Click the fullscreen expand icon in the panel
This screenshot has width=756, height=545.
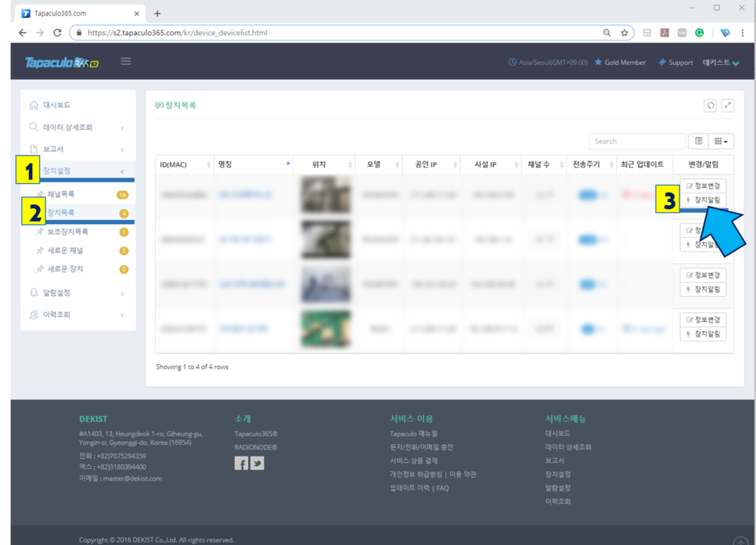pyautogui.click(x=728, y=105)
